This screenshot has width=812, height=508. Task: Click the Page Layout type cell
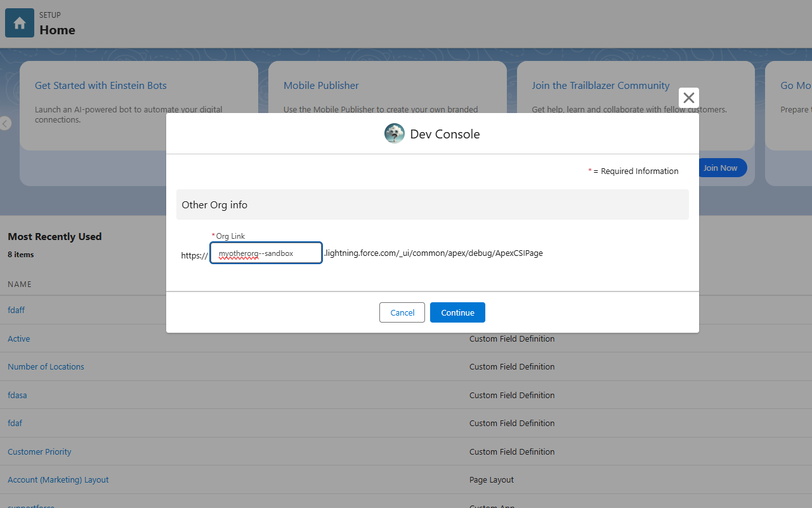[x=492, y=479]
